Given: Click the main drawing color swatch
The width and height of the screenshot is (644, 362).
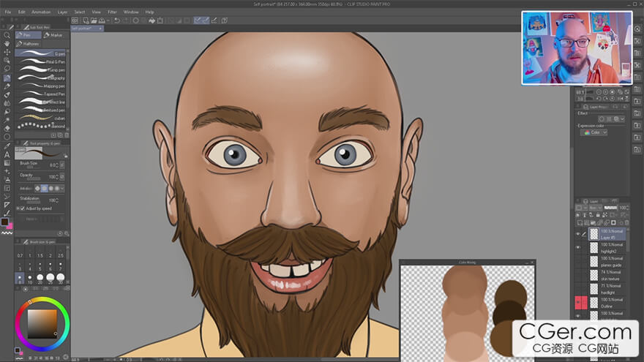Looking at the screenshot, I should pos(4,222).
